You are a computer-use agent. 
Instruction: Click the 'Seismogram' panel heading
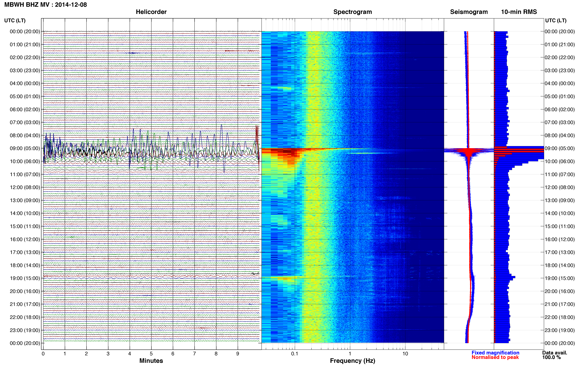coord(469,12)
